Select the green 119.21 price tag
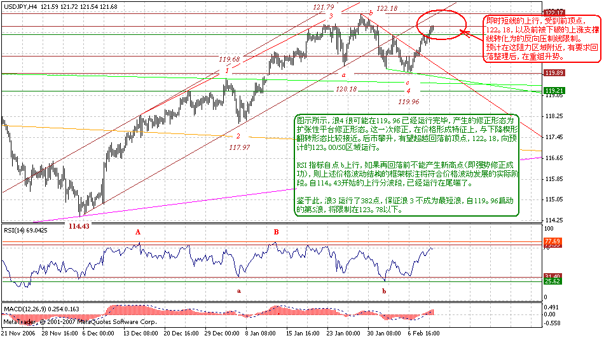The width and height of the screenshot is (604, 364). [x=554, y=91]
